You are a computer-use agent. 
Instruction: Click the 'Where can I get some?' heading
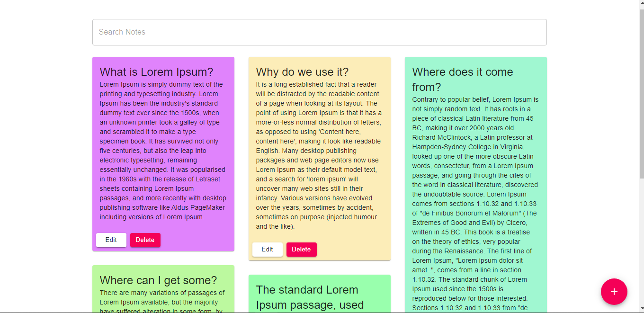[159, 280]
